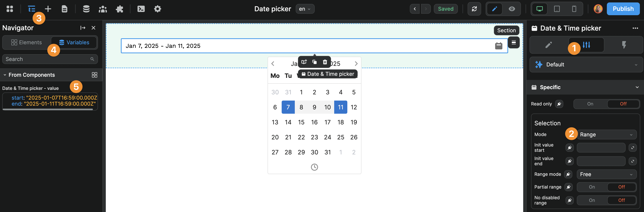Click the Saved status button
The height and width of the screenshot is (212, 644).
(x=446, y=9)
